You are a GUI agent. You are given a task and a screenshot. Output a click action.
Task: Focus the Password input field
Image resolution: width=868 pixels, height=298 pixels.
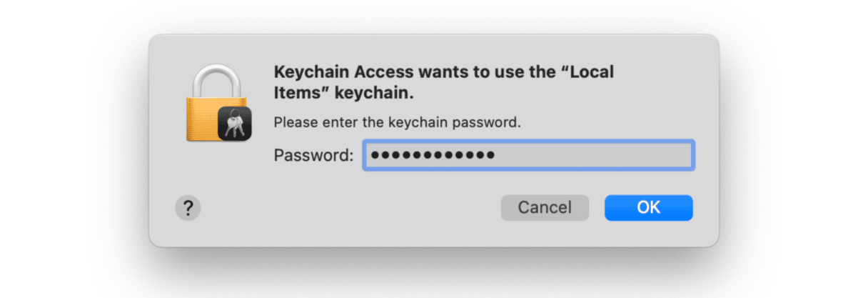click(x=528, y=155)
